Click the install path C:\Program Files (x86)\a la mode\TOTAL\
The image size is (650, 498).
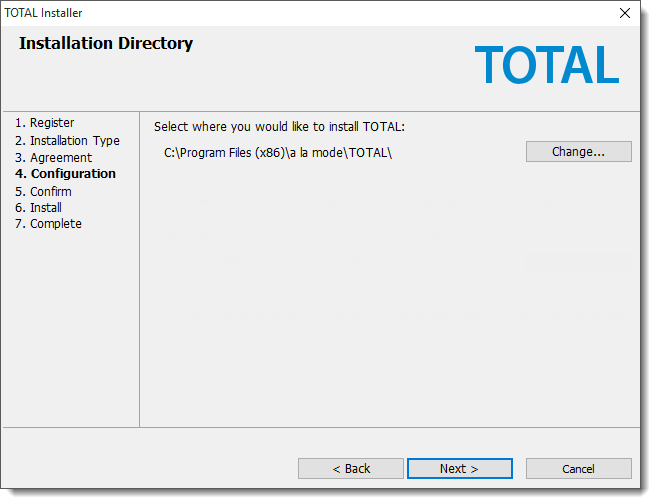278,153
